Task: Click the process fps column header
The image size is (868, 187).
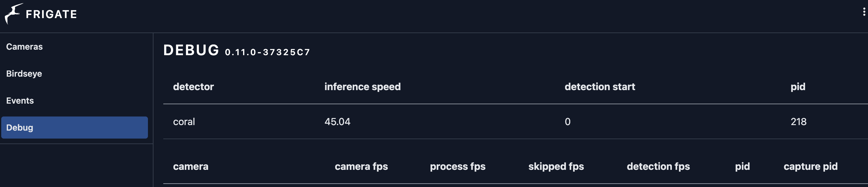Action: click(458, 166)
